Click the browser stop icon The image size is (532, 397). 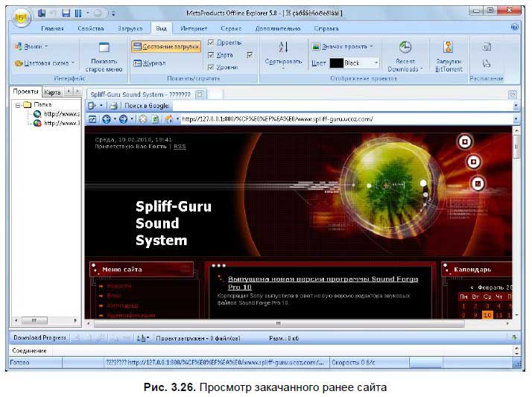tap(143, 118)
